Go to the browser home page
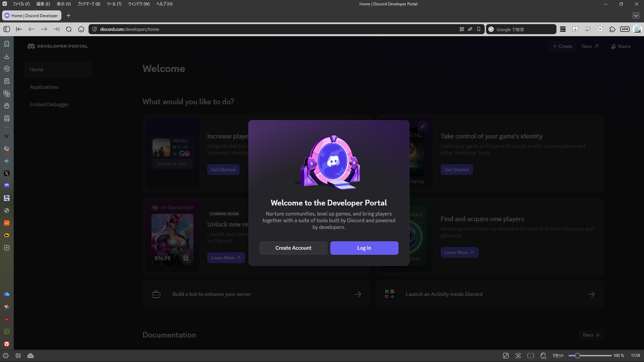Viewport: 644px width, 362px height. pos(81,29)
